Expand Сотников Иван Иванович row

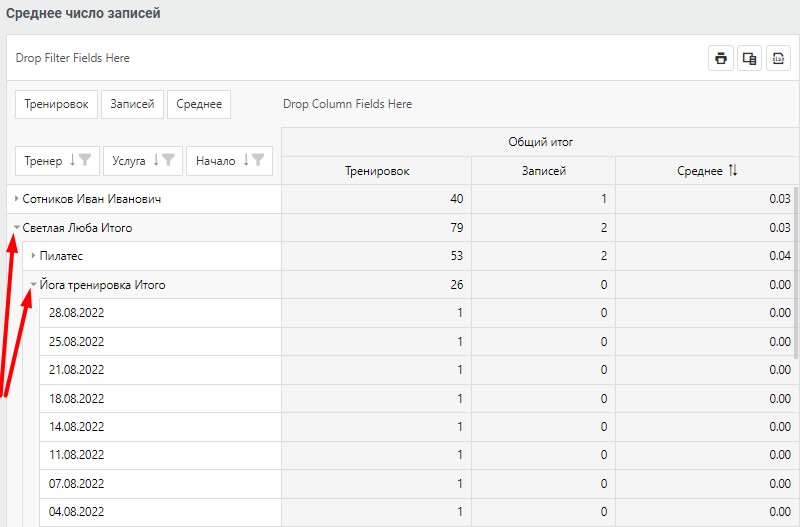(x=16, y=198)
